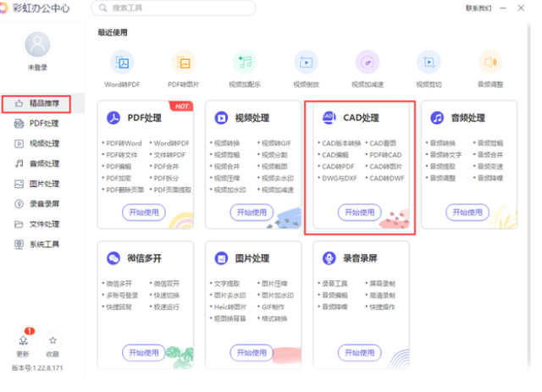Click the PDF处理 card icon
The height and width of the screenshot is (392, 542).
(x=113, y=118)
